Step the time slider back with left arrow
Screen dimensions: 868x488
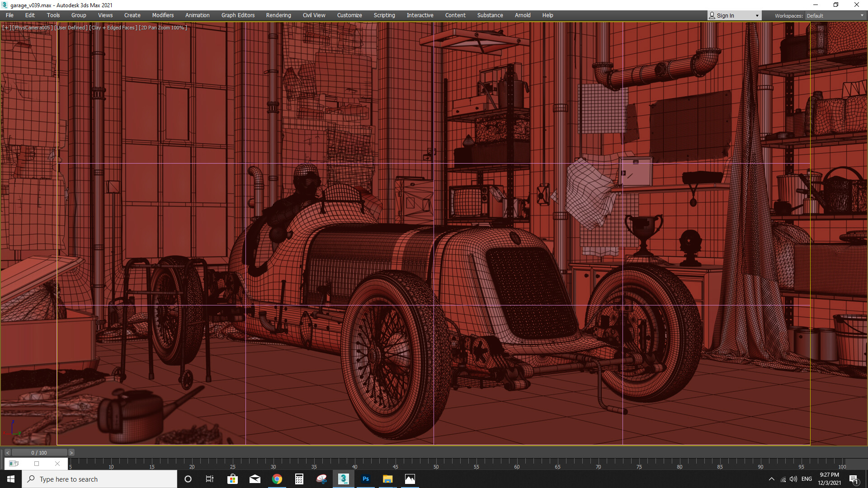8,453
